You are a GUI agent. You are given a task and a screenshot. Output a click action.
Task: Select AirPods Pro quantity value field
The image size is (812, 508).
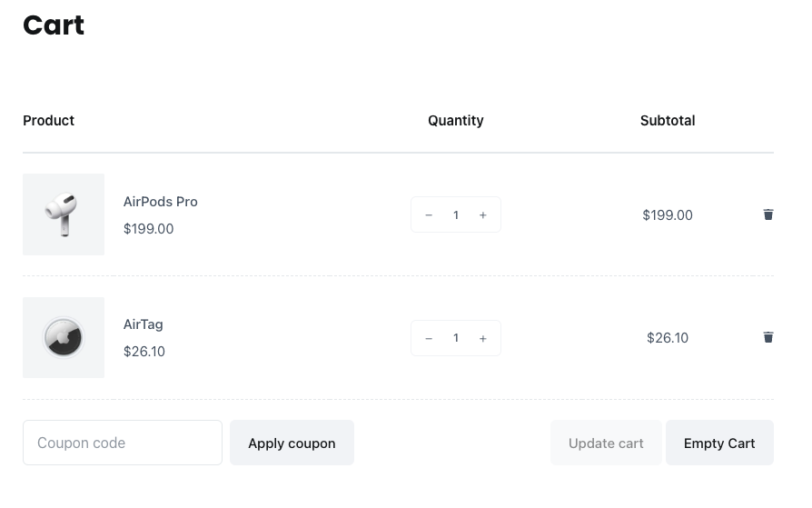pyautogui.click(x=456, y=214)
